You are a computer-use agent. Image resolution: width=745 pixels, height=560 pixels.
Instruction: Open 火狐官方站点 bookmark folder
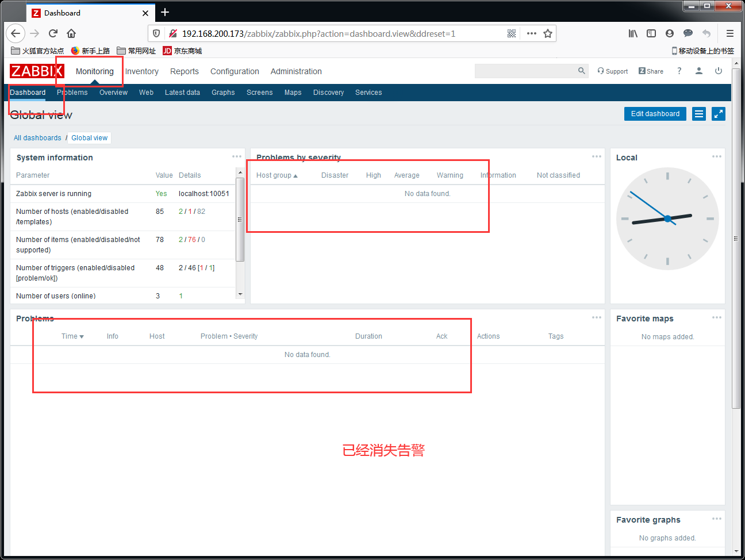37,51
